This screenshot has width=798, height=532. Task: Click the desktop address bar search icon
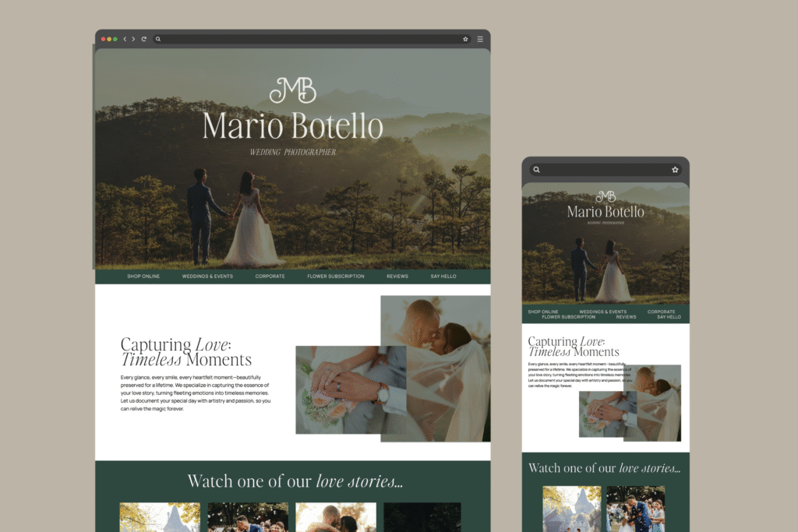point(158,39)
